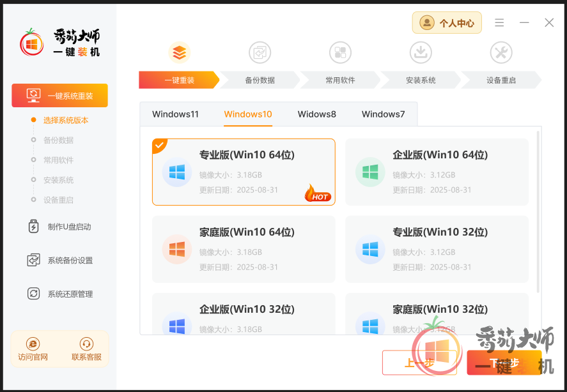
Task: Open 个人中心 personal center
Action: 447,23
